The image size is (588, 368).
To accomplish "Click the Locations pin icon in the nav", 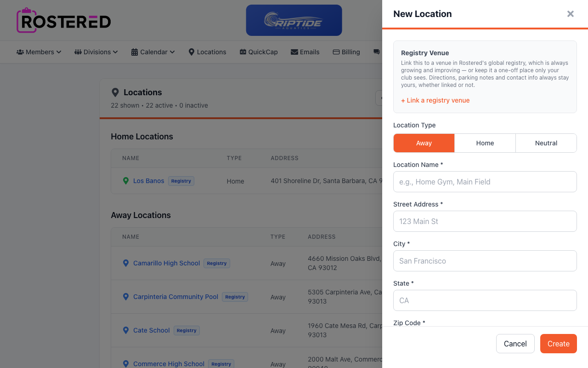I will pos(192,52).
